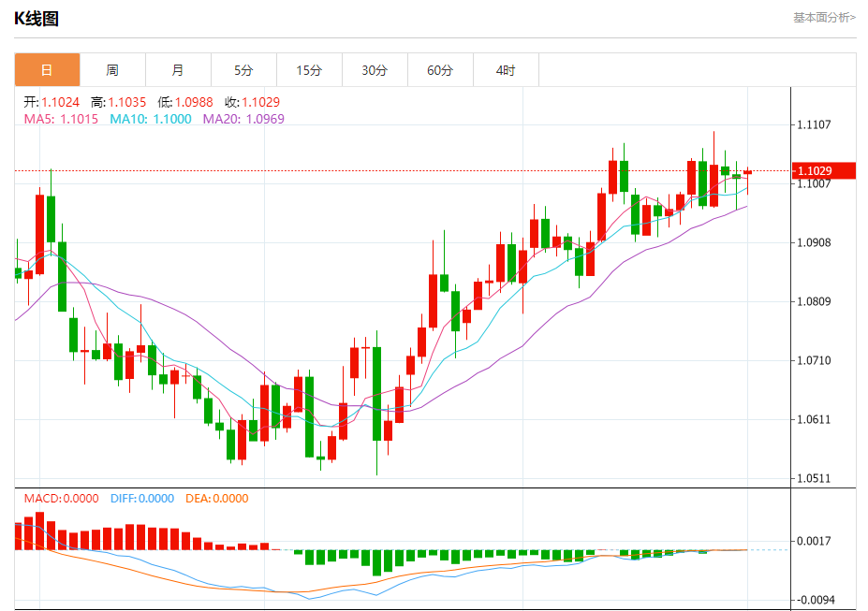Open the 15分 interval tab
The image size is (868, 611).
[x=309, y=69]
